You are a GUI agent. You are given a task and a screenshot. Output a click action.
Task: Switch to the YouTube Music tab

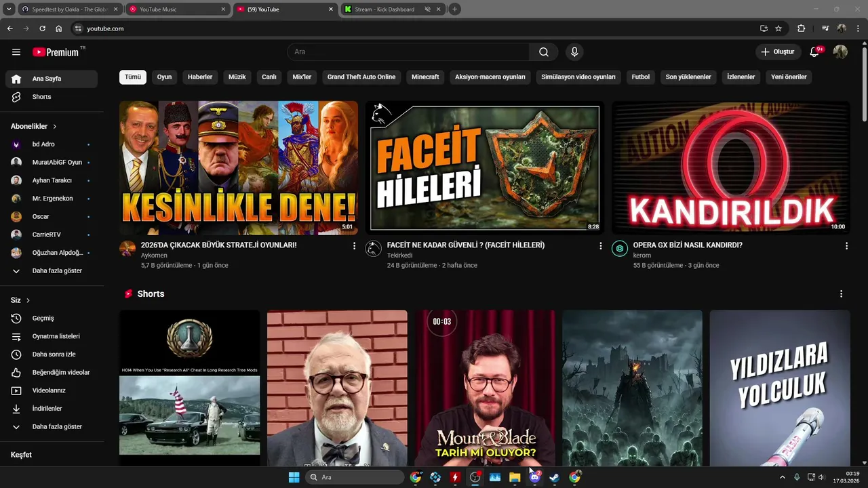coord(178,9)
